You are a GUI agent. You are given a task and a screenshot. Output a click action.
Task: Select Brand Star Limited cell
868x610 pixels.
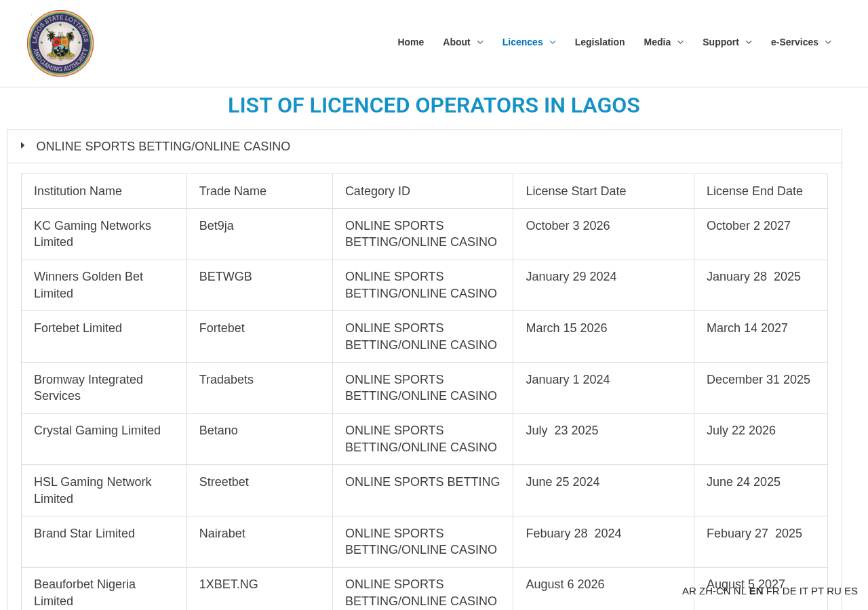click(x=104, y=542)
